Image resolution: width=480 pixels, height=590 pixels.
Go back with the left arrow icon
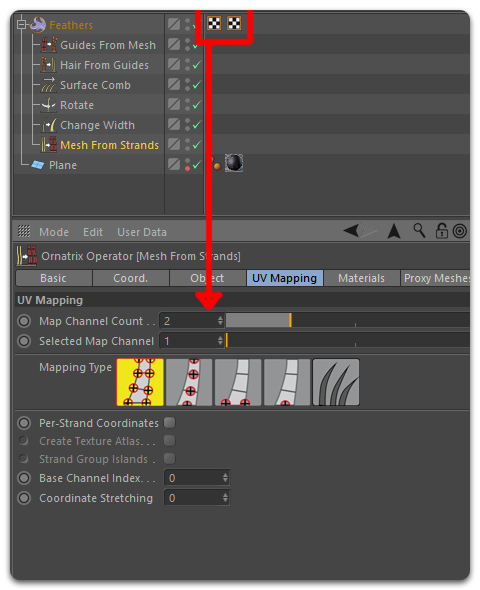click(351, 230)
